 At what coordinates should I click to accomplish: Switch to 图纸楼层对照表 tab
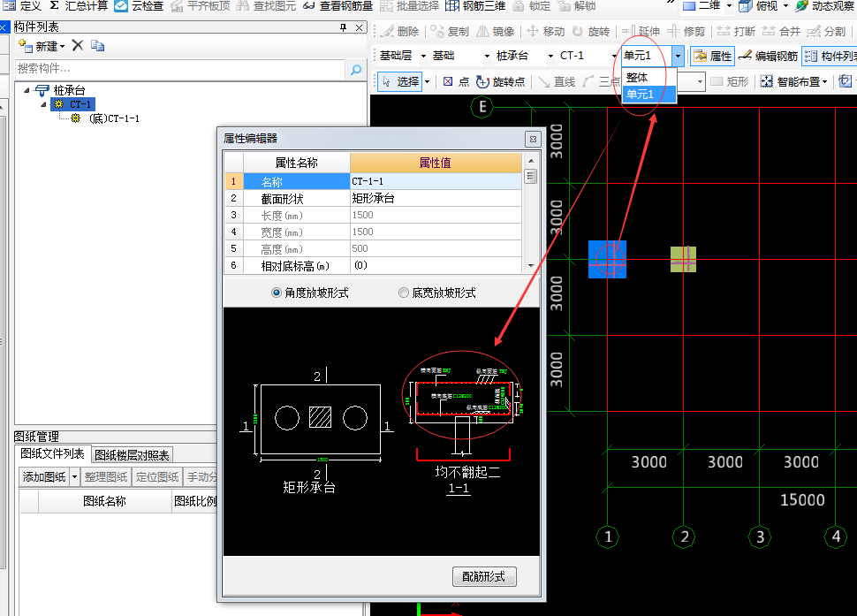pos(132,455)
